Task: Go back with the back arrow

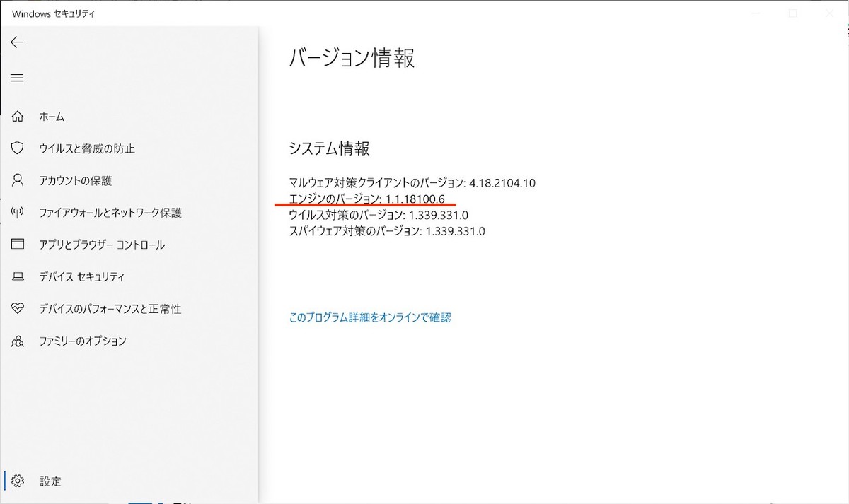Action: pyautogui.click(x=17, y=42)
